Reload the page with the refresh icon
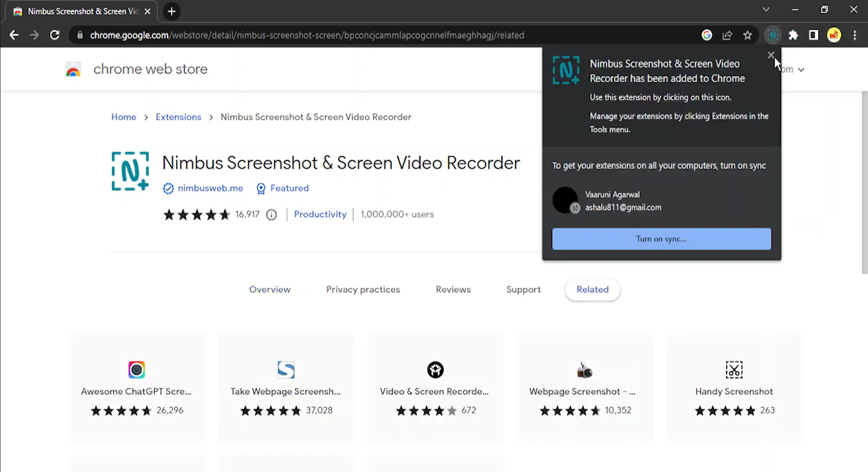868x472 pixels. pos(54,35)
